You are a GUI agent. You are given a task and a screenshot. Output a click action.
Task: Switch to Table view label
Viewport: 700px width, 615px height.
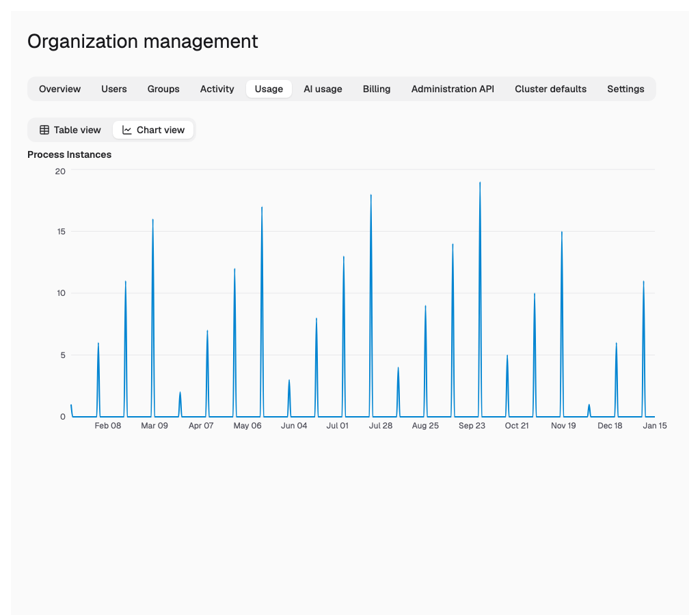[x=77, y=130]
